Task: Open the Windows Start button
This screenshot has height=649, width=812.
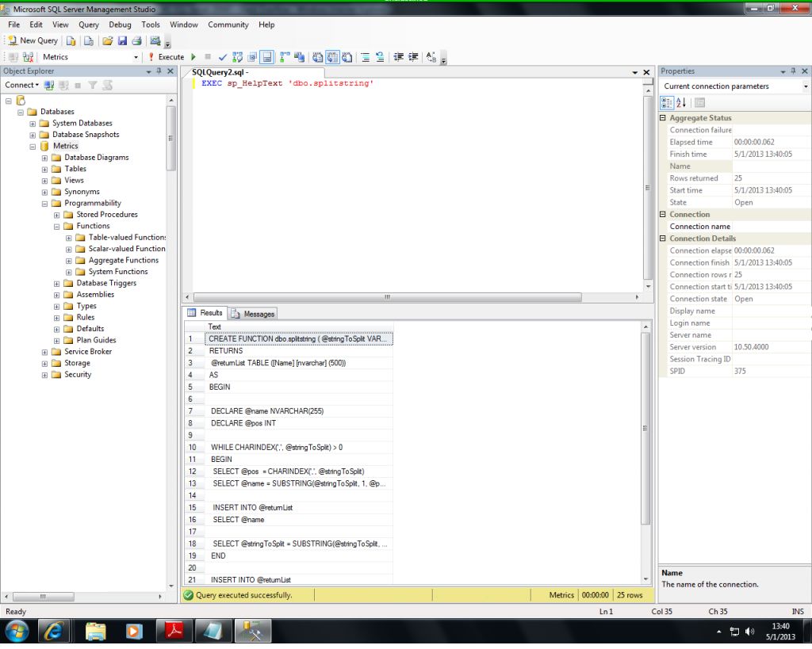Action: tap(17, 632)
